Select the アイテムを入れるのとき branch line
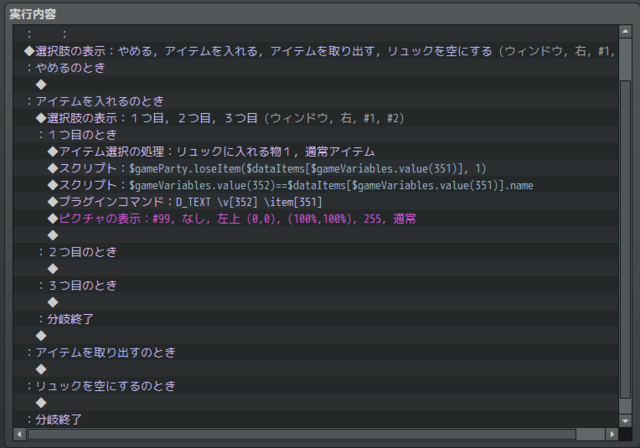Screen dimensions: 640x448 coord(316,101)
